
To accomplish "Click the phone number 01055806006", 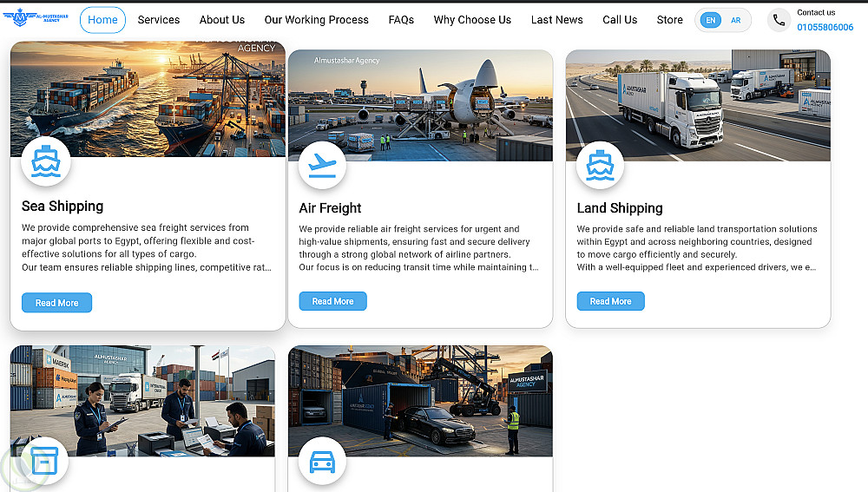I will tap(825, 27).
